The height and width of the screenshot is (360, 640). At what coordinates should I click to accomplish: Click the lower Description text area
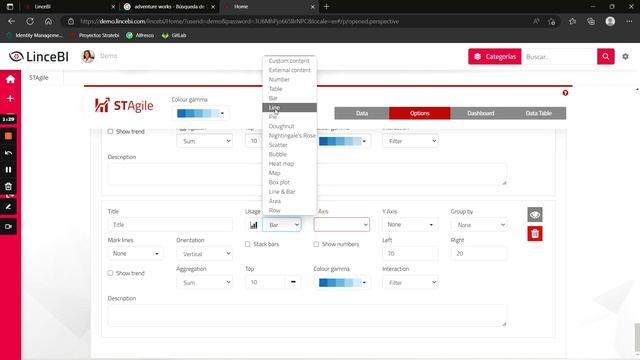pos(307,316)
